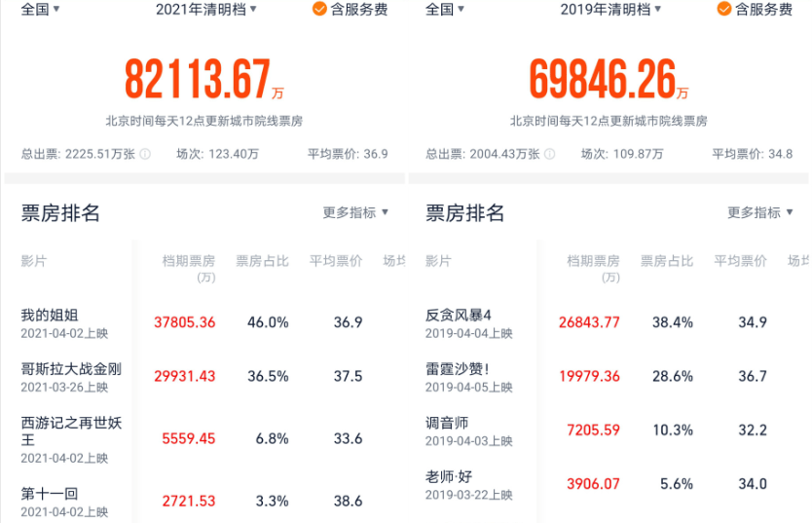Click the 场次: 123.40万 statistic

click(217, 154)
